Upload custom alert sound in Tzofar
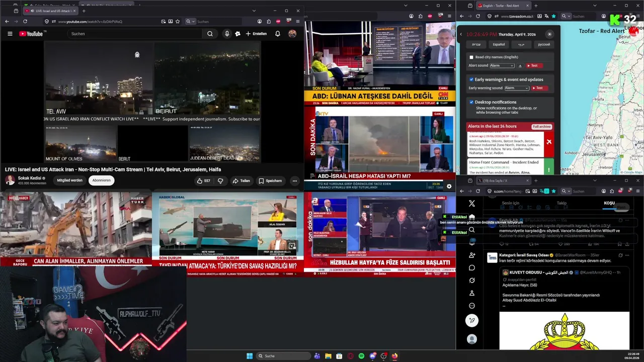The height and width of the screenshot is (362, 644). 520,66
